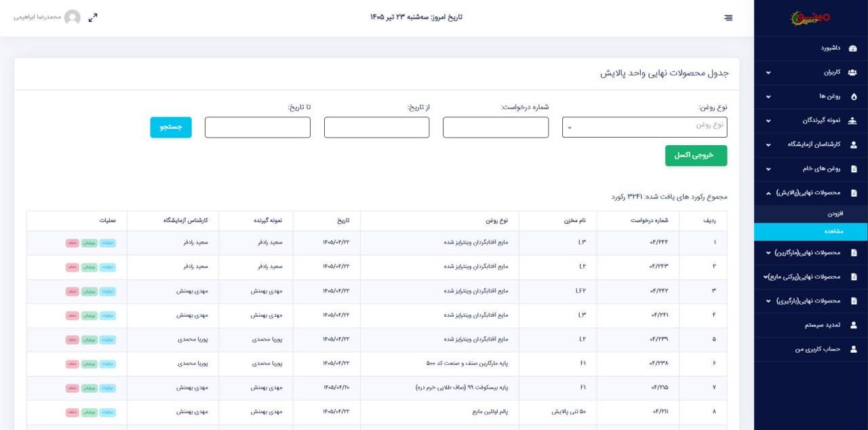
Task: Expand the نمونه گیرندگان menu chevron
Action: [x=768, y=121]
